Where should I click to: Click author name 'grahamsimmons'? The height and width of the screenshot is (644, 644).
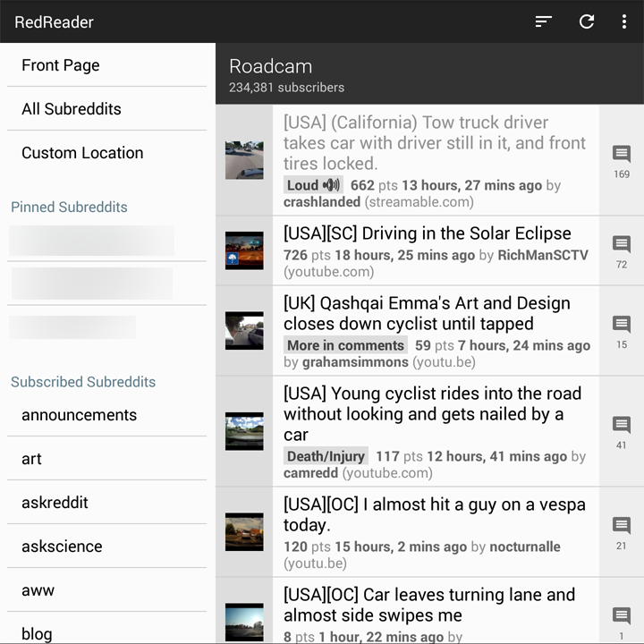click(x=355, y=362)
